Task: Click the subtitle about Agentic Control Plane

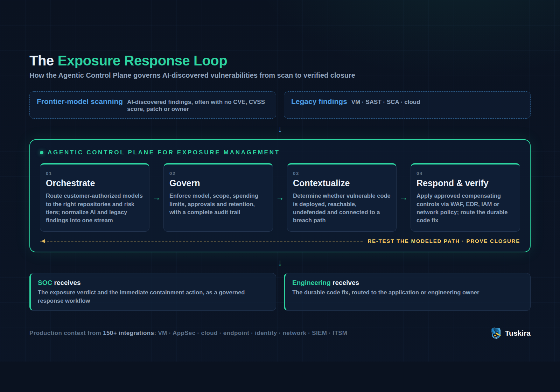Action: point(192,75)
